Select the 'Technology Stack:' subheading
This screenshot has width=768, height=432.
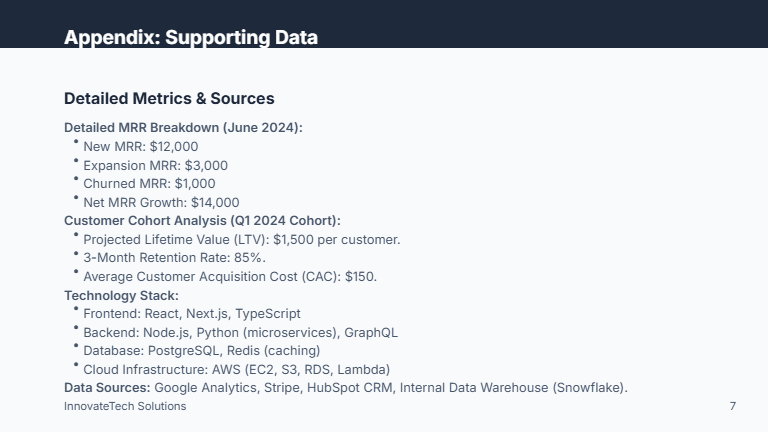tap(121, 295)
